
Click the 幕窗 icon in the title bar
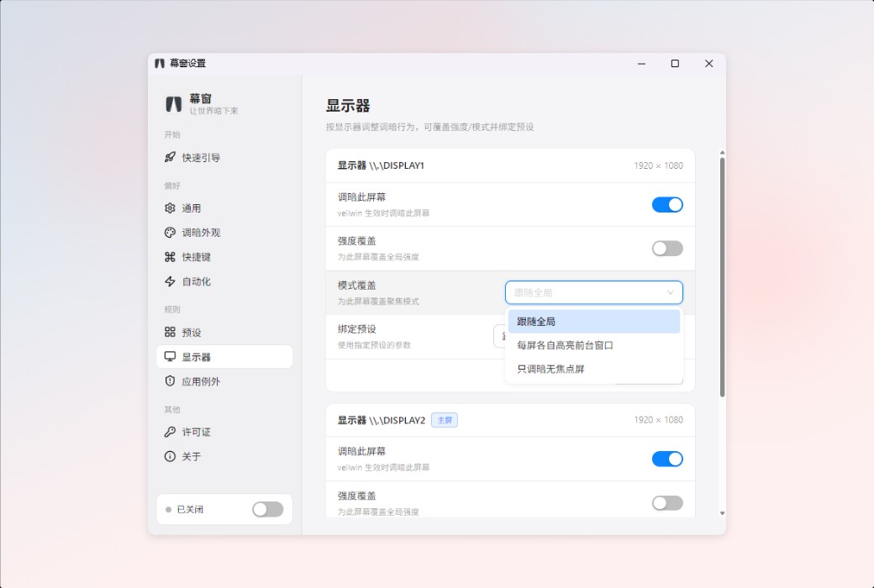tap(160, 64)
